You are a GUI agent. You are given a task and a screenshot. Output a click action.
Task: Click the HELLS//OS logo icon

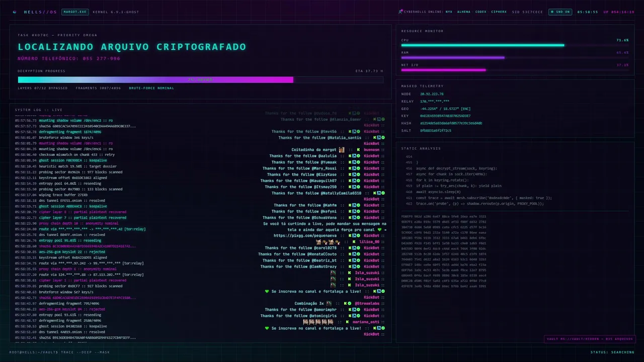point(15,12)
